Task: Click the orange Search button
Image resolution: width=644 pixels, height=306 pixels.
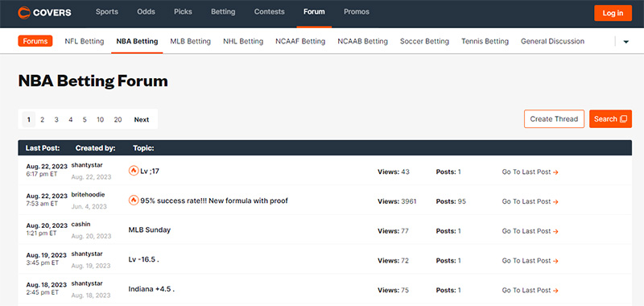Action: [x=610, y=119]
